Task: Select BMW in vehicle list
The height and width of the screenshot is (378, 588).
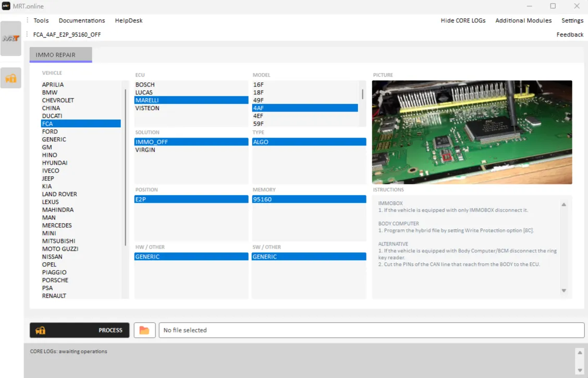Action: pos(81,93)
